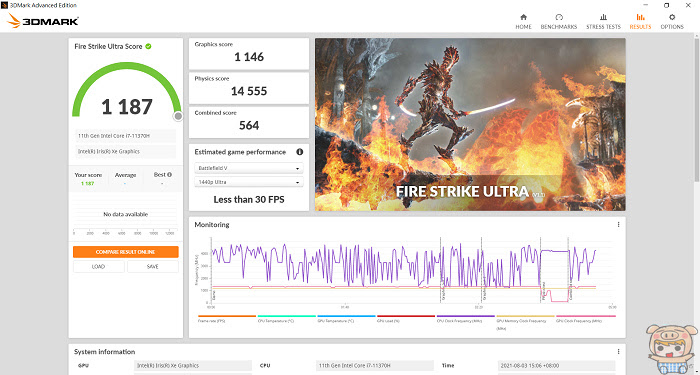Go to Benchmarks gauge icon
The width and height of the screenshot is (700, 375).
pyautogui.click(x=559, y=17)
